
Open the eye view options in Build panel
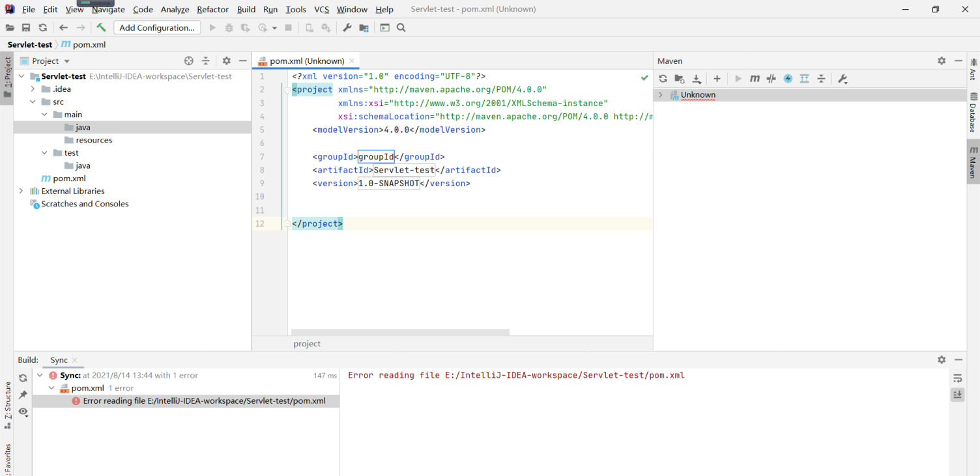pos(23,412)
